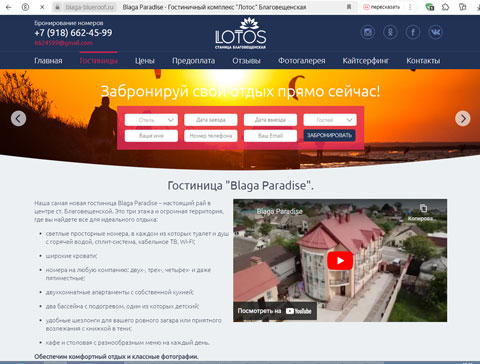
Task: Play the Blaga Paradise YouTube video
Action: pos(340,261)
